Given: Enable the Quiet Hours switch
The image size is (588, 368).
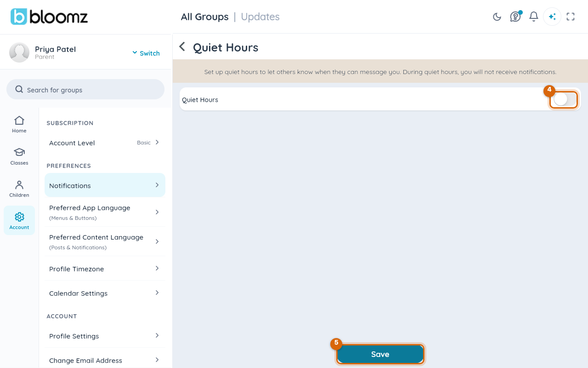Looking at the screenshot, I should [x=564, y=99].
